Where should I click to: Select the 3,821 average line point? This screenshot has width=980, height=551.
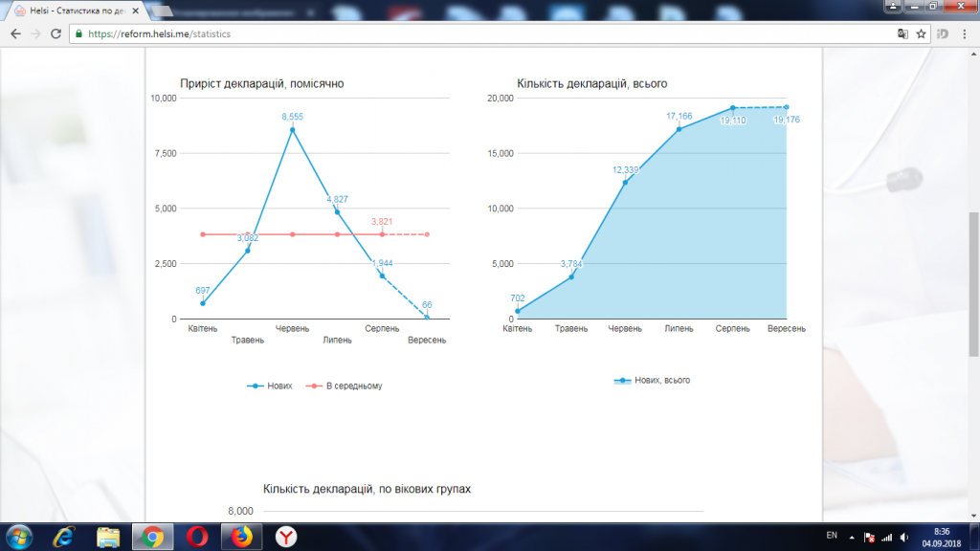(383, 234)
